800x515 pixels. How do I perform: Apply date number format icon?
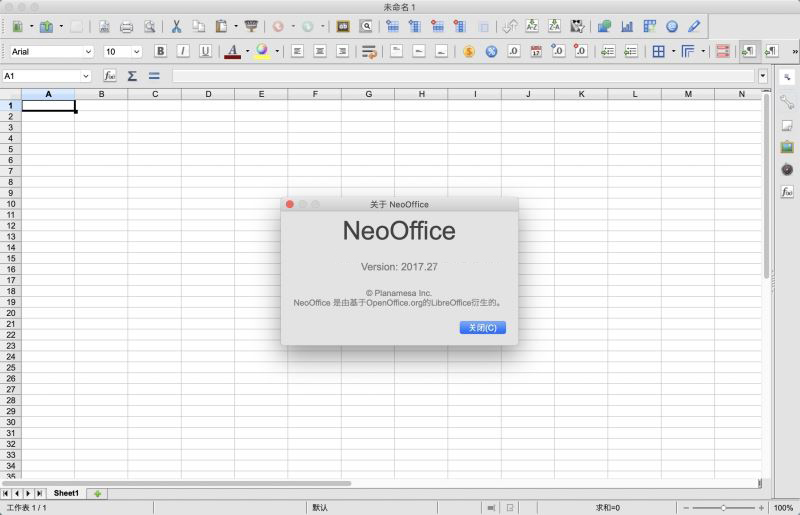point(536,52)
